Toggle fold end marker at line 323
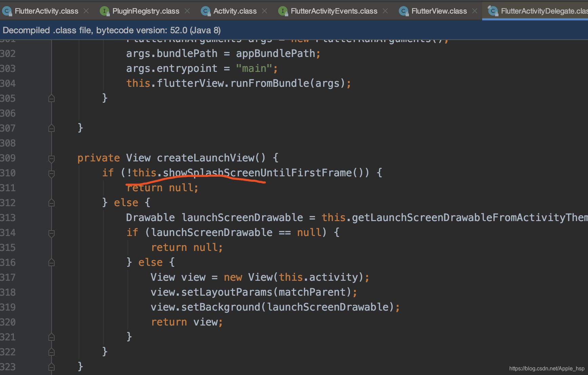Image resolution: width=588 pixels, height=375 pixels. click(52, 367)
